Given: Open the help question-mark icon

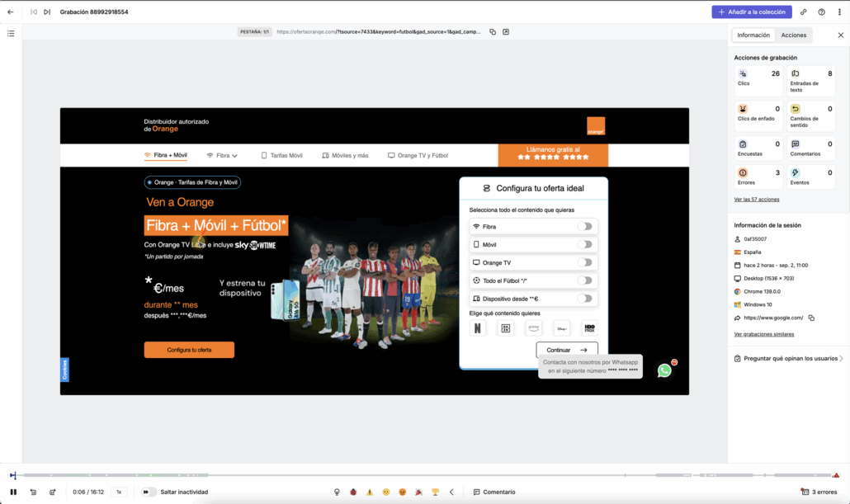Looking at the screenshot, I should point(821,12).
